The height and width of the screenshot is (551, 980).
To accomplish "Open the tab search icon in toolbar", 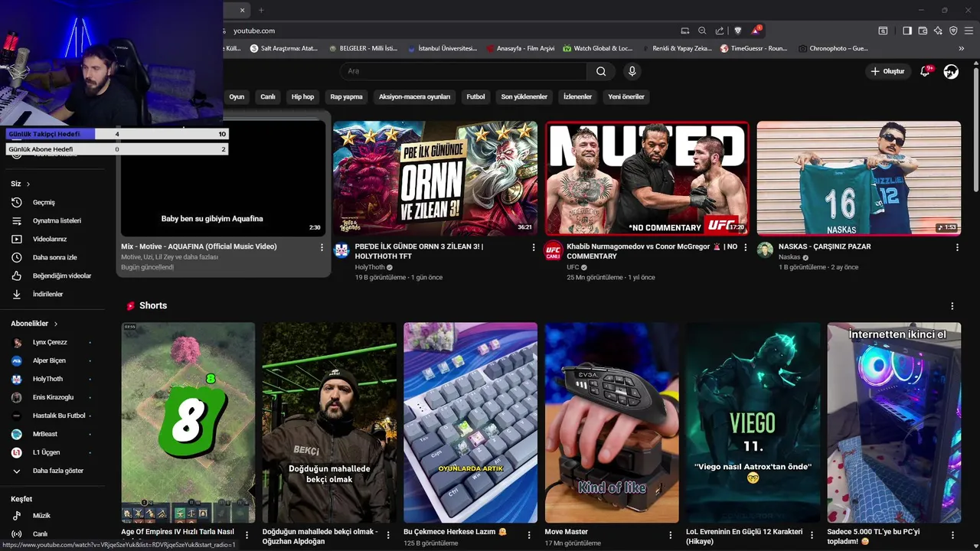I will (883, 31).
